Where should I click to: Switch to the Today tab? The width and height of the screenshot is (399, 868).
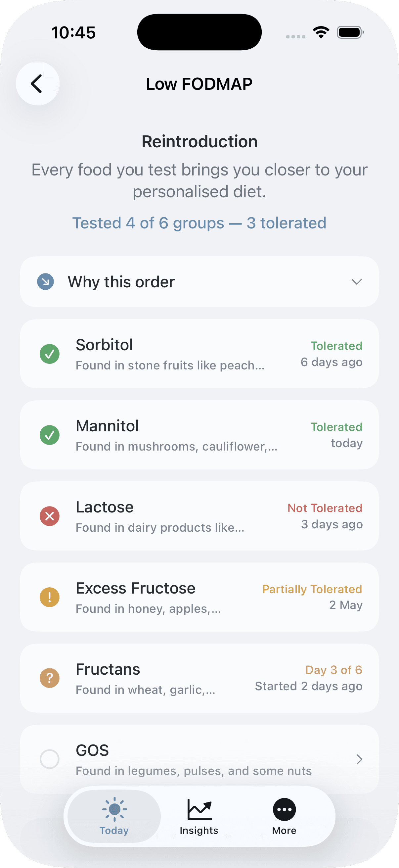click(x=114, y=816)
